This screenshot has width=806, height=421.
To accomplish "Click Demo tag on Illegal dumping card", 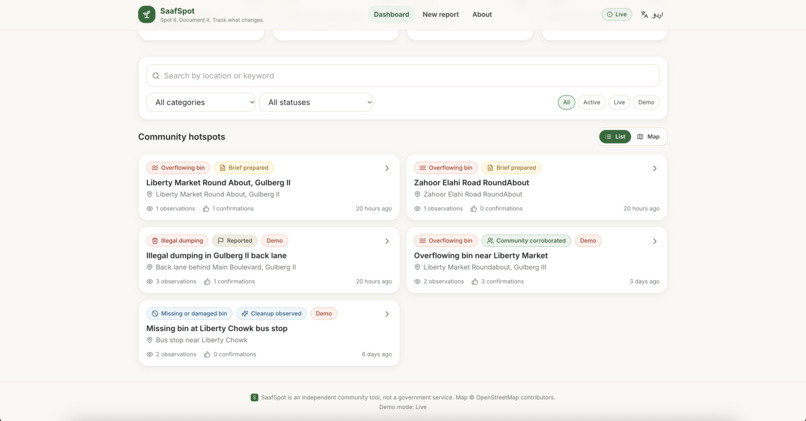I will point(274,241).
